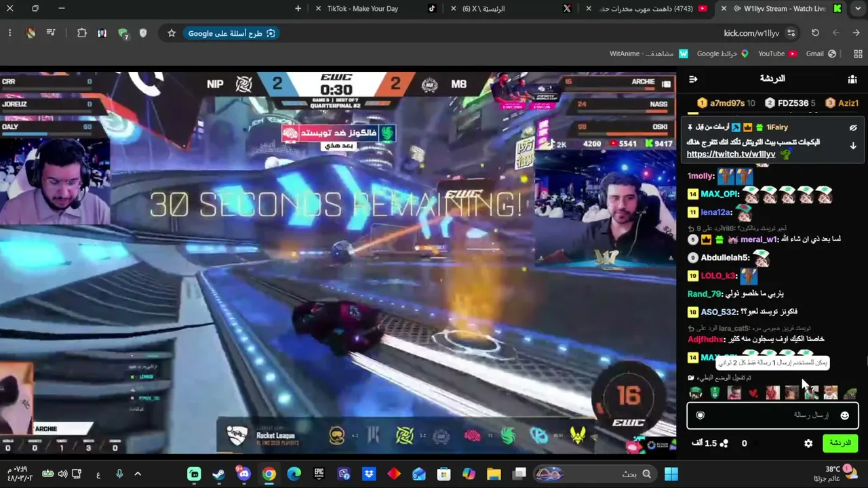Click the address bar showing kick.com/w1llyv
The image size is (868, 488).
tap(751, 33)
